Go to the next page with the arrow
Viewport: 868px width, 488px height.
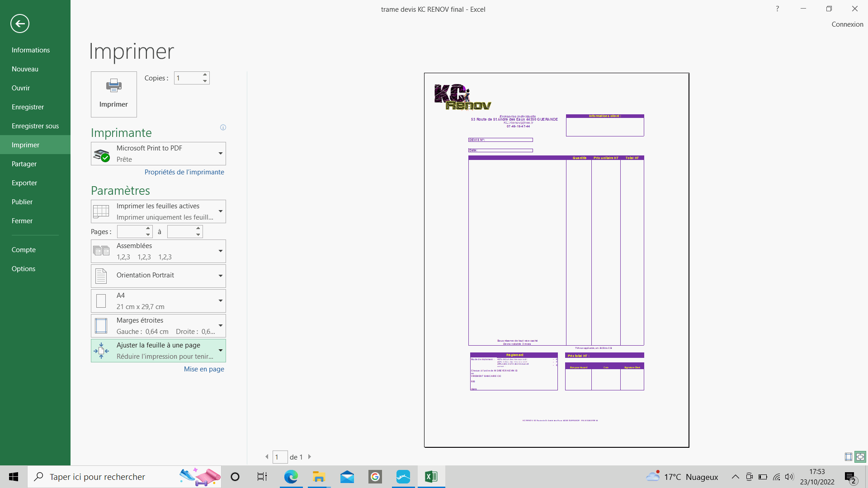(310, 457)
